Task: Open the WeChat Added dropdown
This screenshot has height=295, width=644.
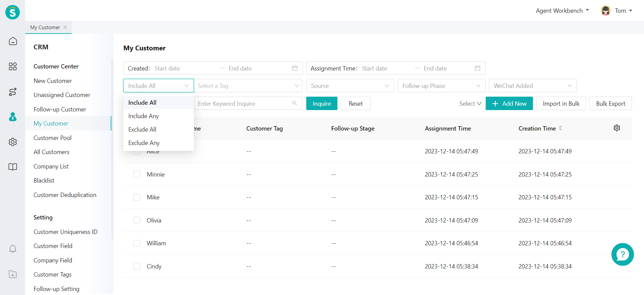Action: tap(533, 86)
